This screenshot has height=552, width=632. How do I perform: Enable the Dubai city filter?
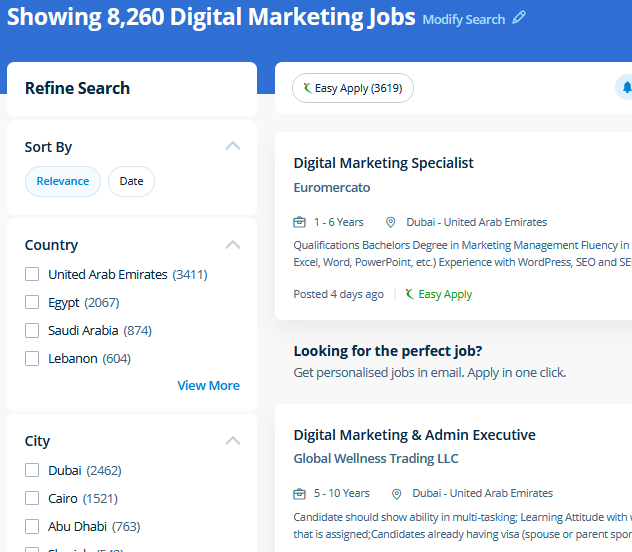[32, 470]
